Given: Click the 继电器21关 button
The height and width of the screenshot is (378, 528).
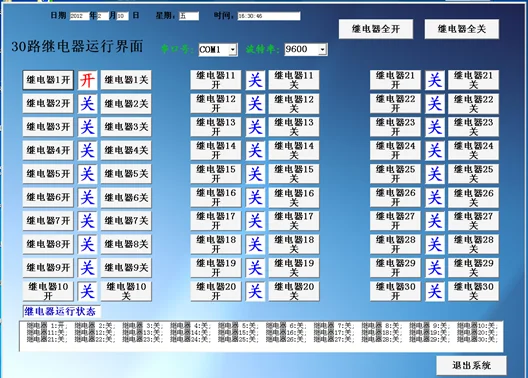Looking at the screenshot, I should click(473, 80).
